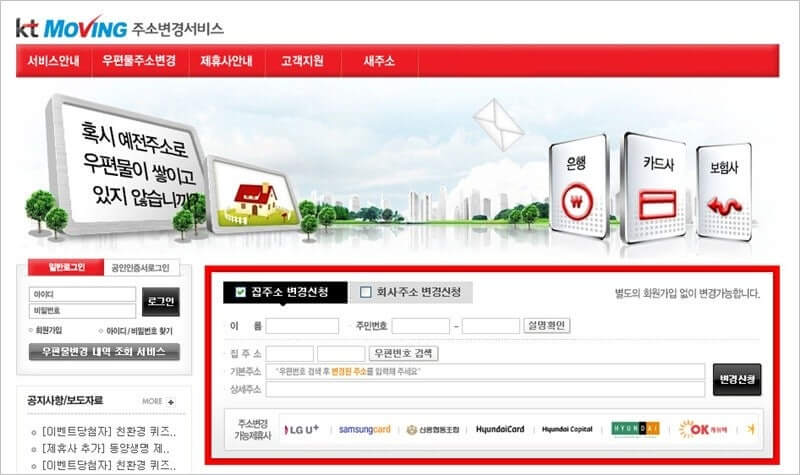Focus the second 주민번호 input field

click(491, 326)
